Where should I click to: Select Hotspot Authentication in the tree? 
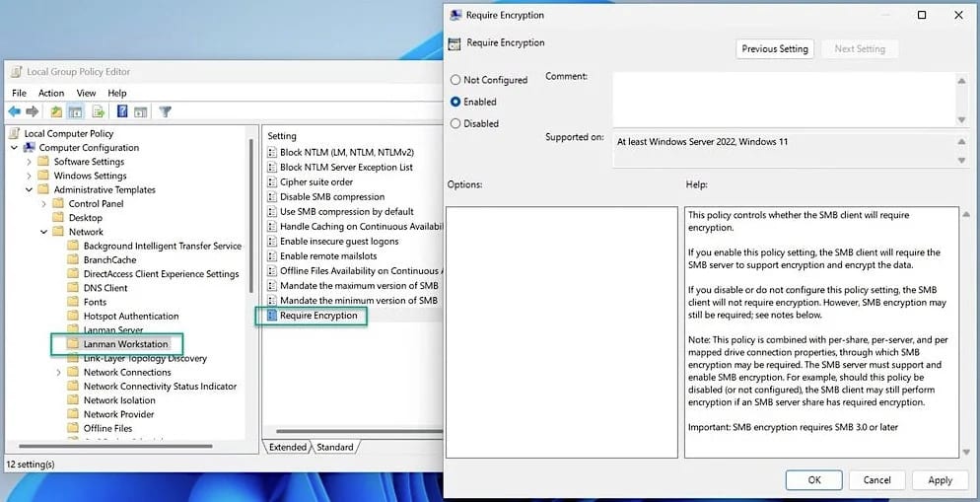click(x=131, y=317)
